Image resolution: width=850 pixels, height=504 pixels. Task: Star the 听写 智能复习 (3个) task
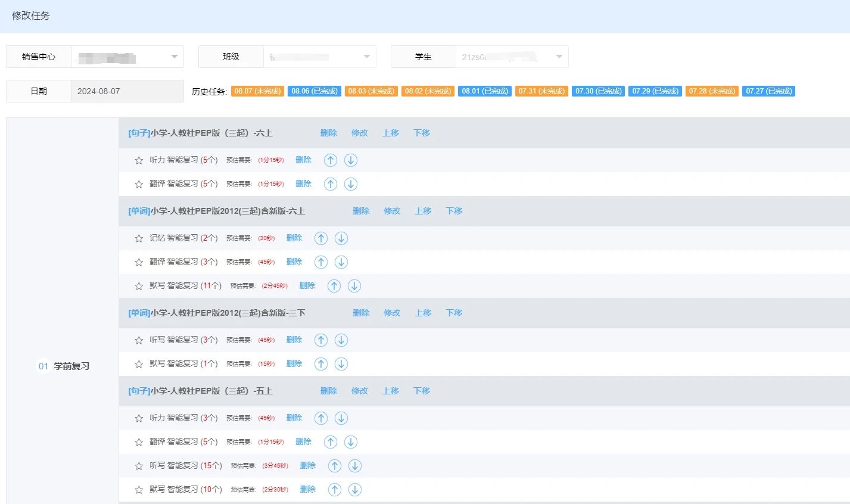[139, 340]
